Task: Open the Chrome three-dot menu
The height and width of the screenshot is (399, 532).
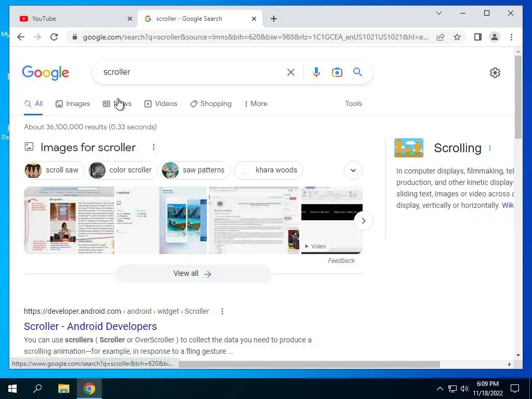Action: pos(511,37)
